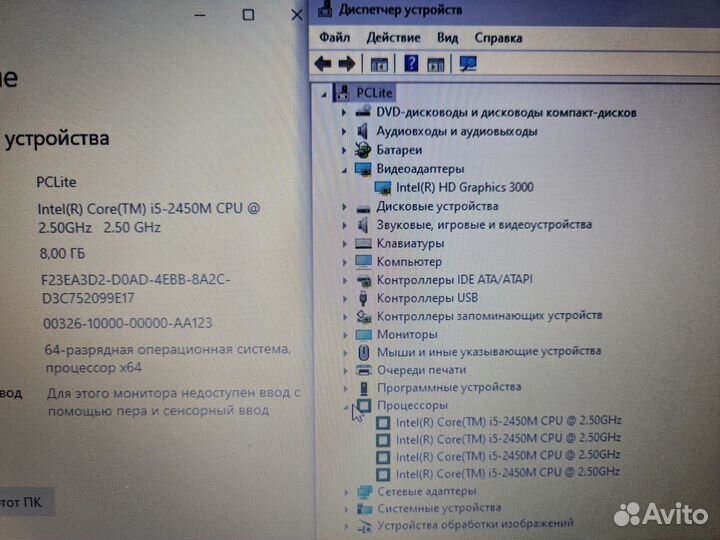Expand Дисковые устройства arrow
The image size is (720, 540).
coord(344,207)
